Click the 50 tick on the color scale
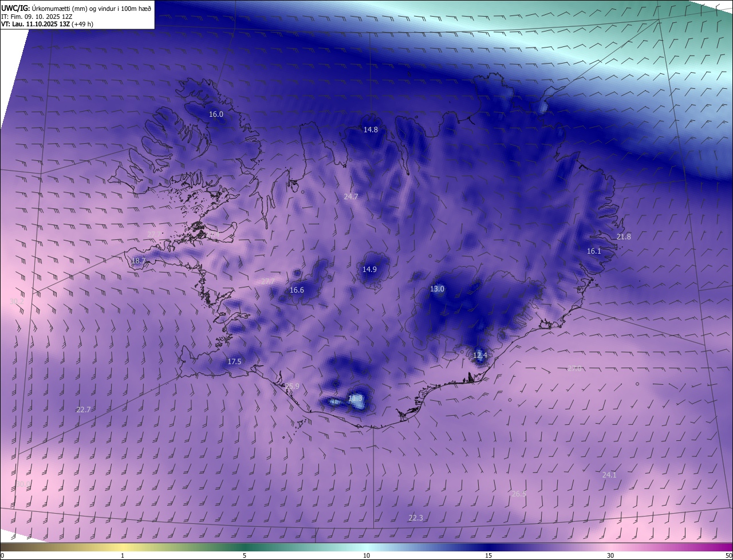Image resolution: width=733 pixels, height=560 pixels. [x=728, y=555]
